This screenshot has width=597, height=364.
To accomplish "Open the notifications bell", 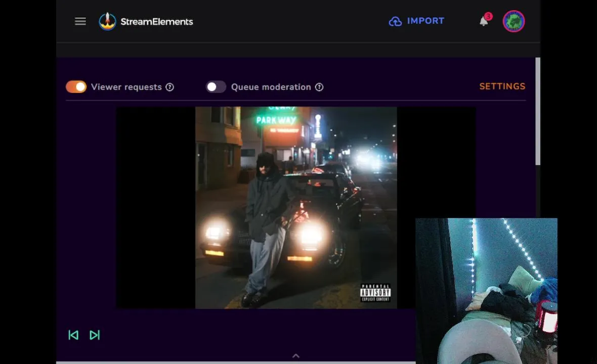I will [484, 21].
